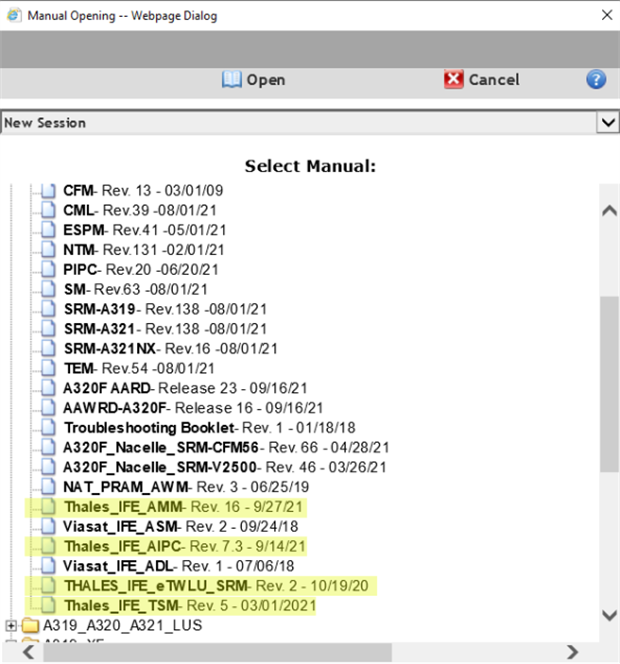Click document icon beside Troubleshooting Booklet

[49, 428]
